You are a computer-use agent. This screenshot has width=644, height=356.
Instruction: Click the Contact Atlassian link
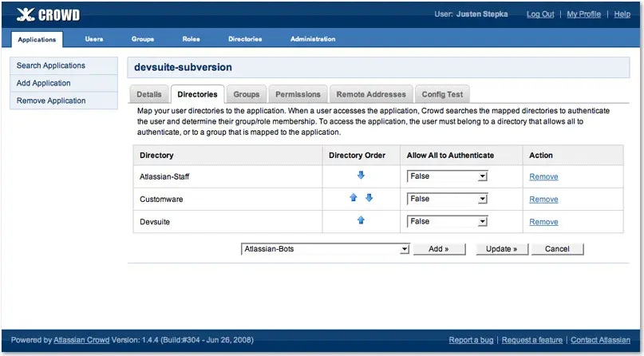(x=600, y=340)
